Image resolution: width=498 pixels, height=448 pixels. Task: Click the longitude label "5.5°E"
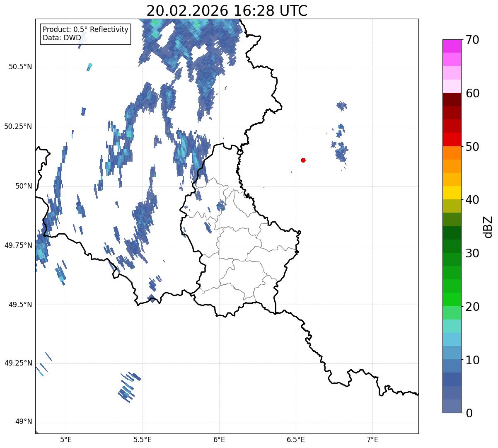[x=143, y=440]
